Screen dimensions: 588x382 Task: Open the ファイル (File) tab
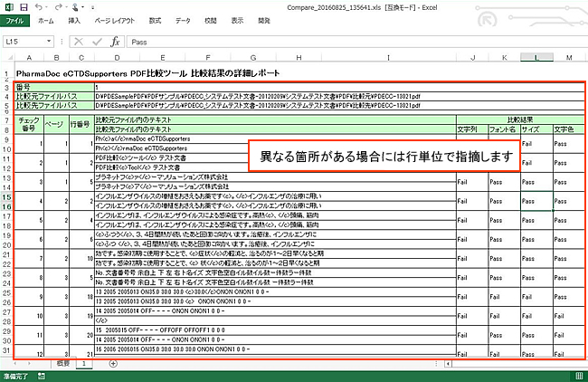[15, 19]
